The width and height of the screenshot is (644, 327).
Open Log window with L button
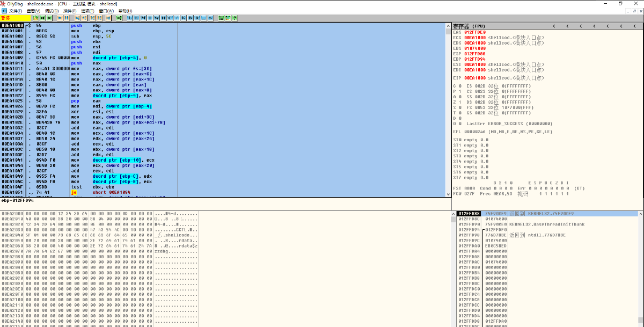coord(130,18)
